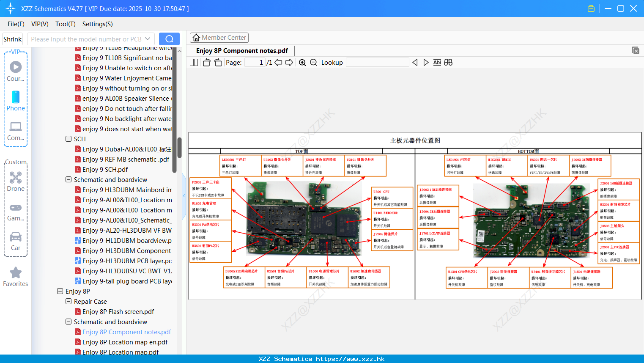644x363 pixels.
Task: Rotate page counterclockwise
Action: [x=206, y=62]
